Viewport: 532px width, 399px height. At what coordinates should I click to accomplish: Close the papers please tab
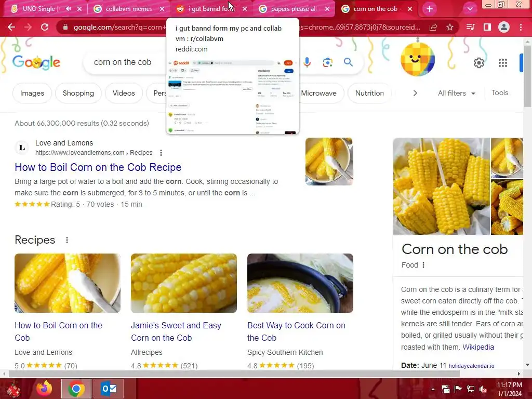coord(327,9)
